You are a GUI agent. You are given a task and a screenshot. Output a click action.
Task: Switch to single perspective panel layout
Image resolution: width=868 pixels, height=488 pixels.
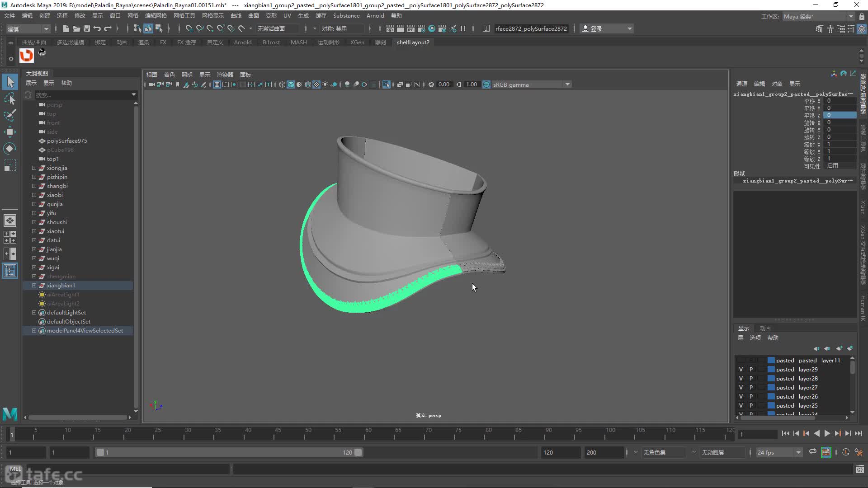pyautogui.click(x=10, y=221)
